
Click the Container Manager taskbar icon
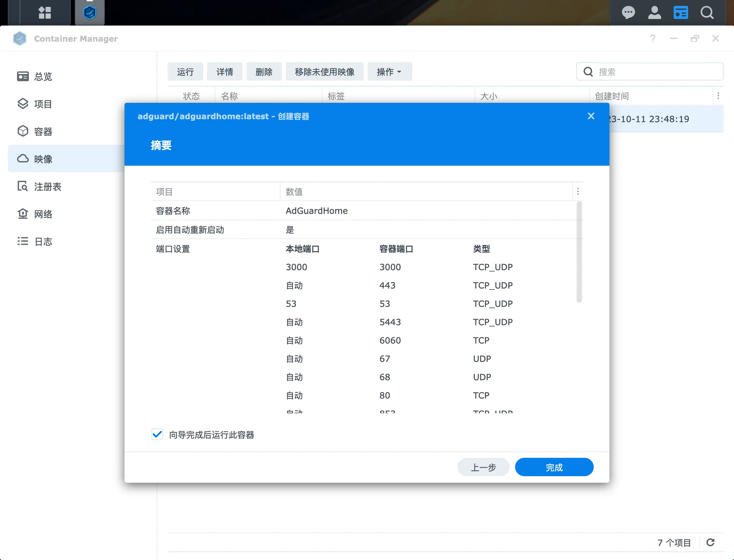[x=90, y=13]
